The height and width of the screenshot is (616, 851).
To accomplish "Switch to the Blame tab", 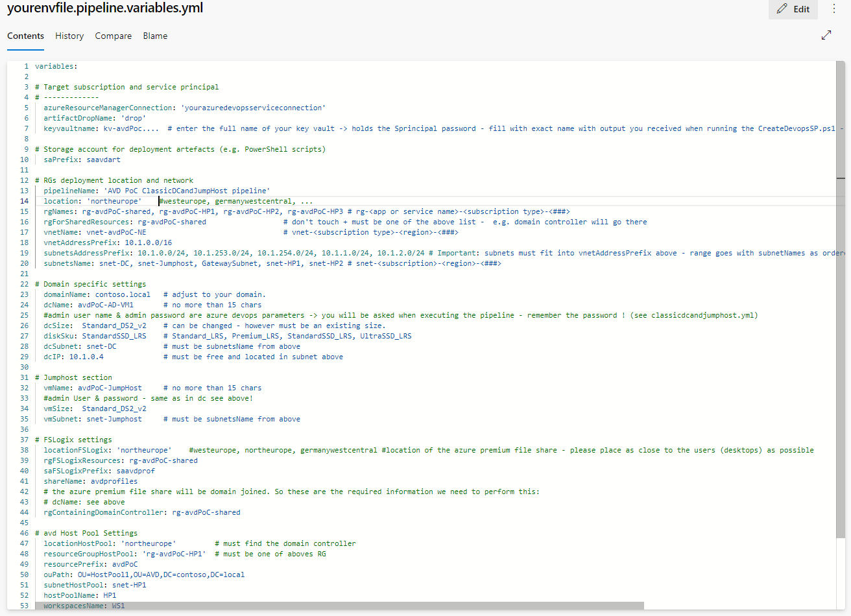I will 155,36.
